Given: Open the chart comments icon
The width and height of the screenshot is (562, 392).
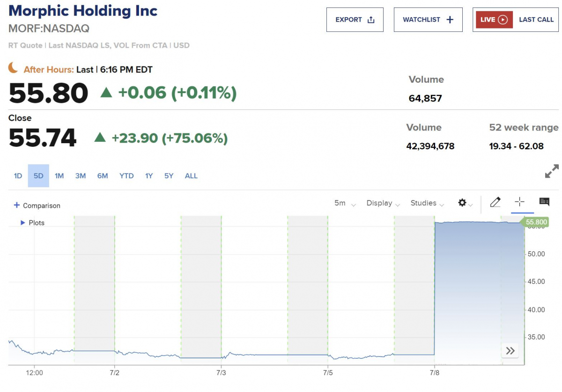Looking at the screenshot, I should (544, 202).
